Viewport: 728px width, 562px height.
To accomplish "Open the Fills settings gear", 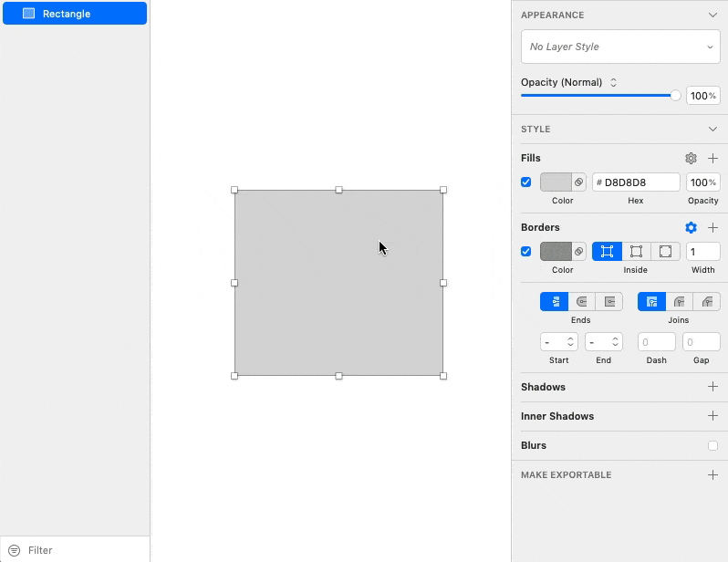I will [x=691, y=159].
